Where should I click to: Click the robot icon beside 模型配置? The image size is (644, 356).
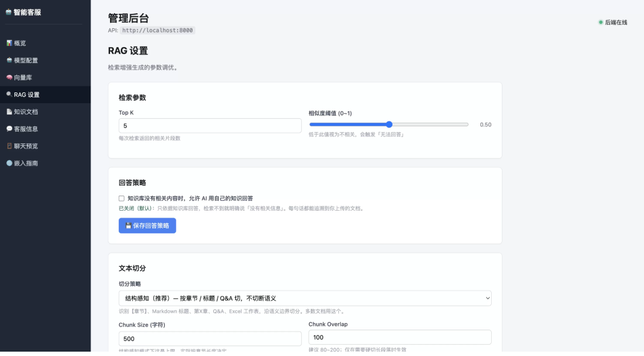[x=9, y=60]
